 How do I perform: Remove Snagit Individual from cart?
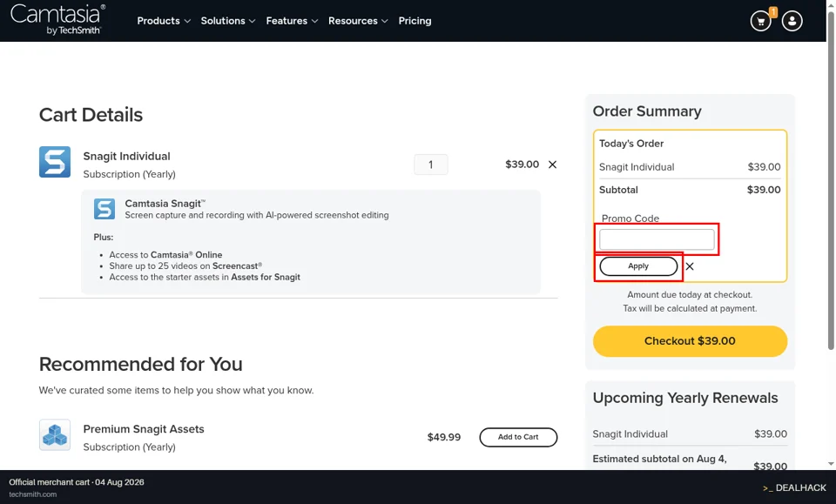click(552, 165)
